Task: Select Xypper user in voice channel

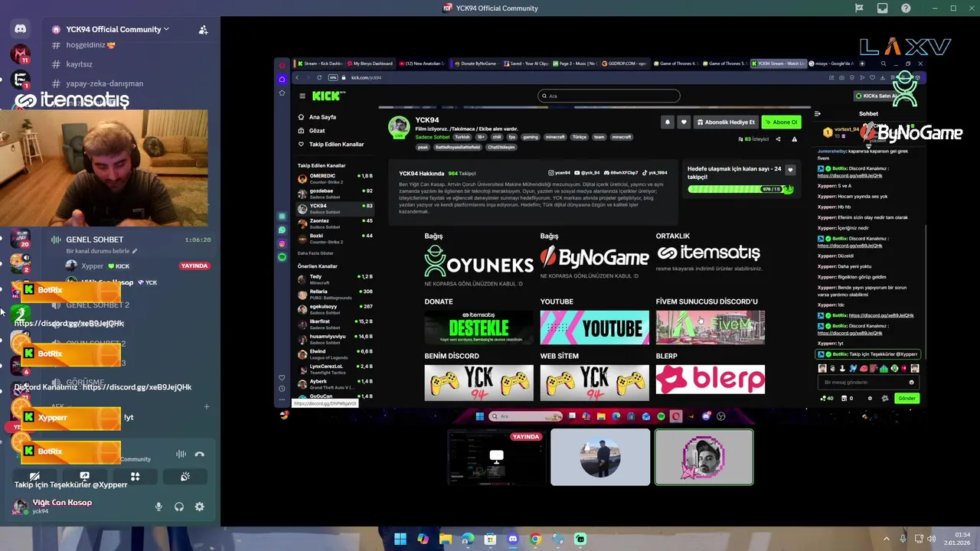Action: (x=92, y=266)
